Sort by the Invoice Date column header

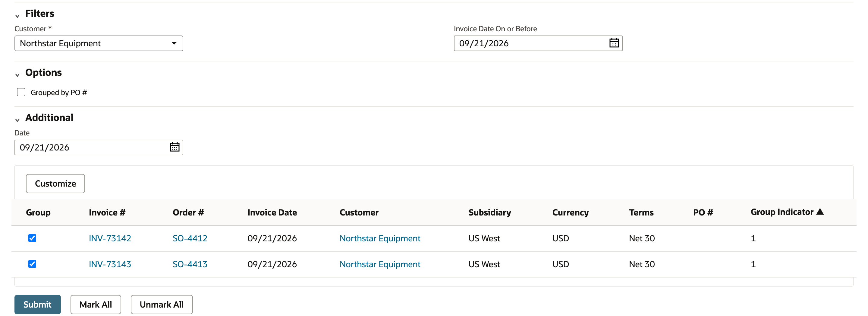click(x=272, y=212)
